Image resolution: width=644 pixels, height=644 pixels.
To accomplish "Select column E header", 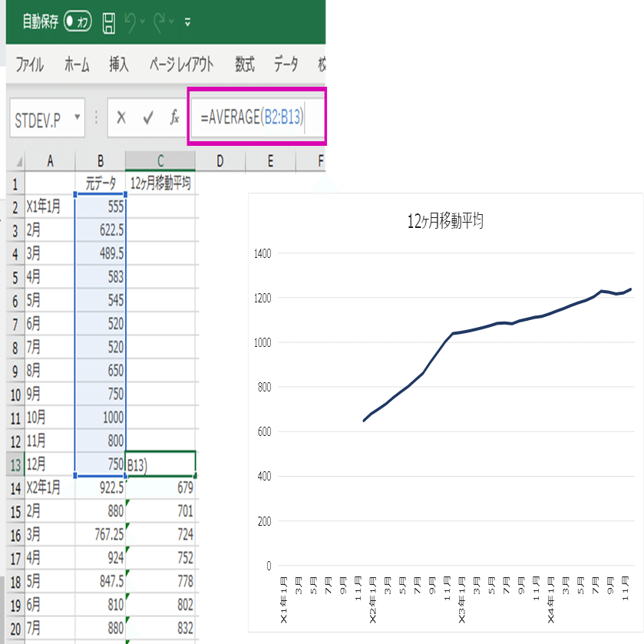I will 270,161.
